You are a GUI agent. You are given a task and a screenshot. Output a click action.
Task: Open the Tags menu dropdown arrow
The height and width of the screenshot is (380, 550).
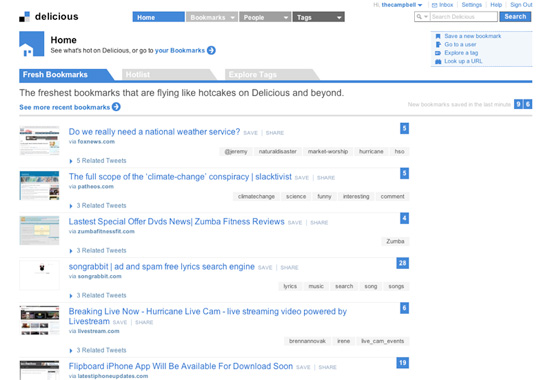339,17
